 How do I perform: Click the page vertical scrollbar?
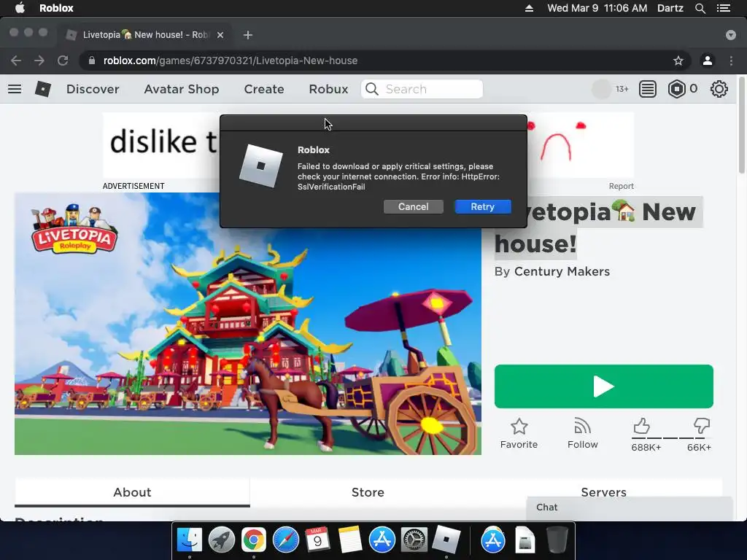741,125
